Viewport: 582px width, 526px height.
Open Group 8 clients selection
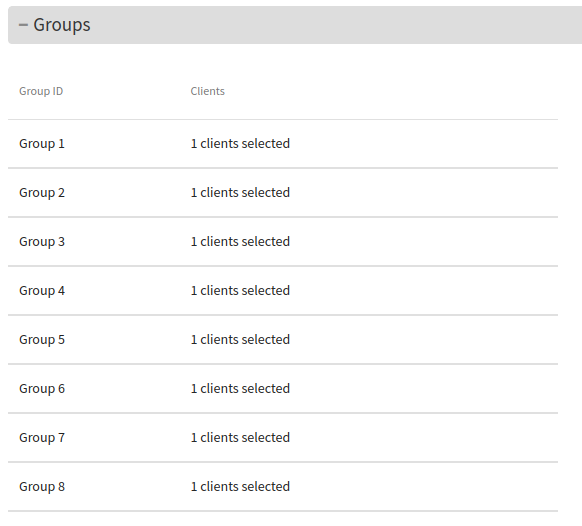tap(240, 487)
